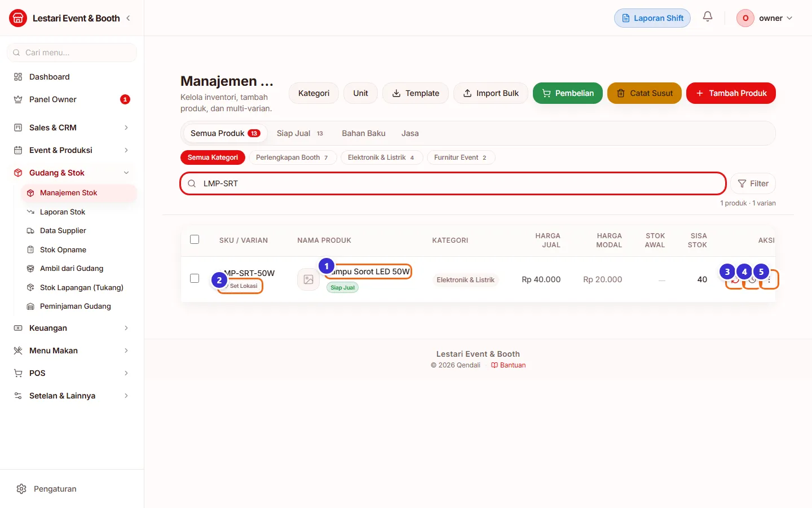Tick the checkbox for row LMP-SRT-50W
The height and width of the screenshot is (508, 812).
coord(195,278)
